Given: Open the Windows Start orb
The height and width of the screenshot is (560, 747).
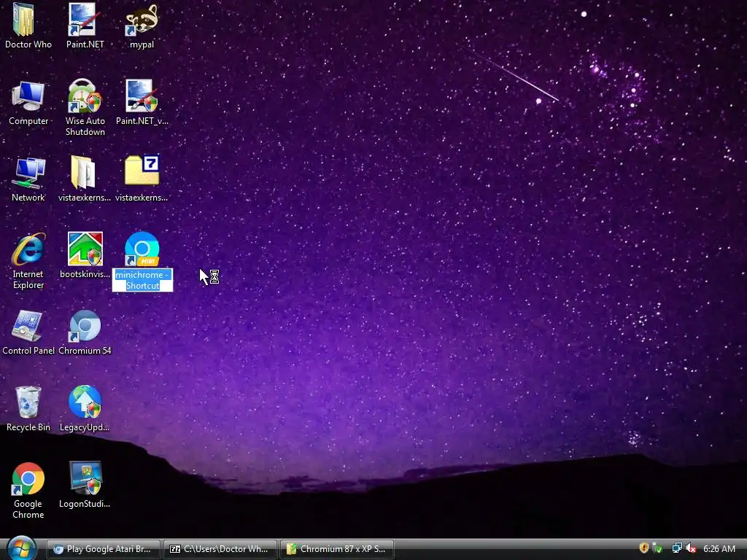Looking at the screenshot, I should tap(21, 548).
